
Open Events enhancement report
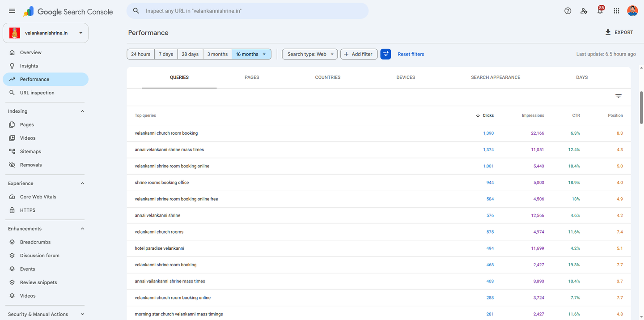46,269
